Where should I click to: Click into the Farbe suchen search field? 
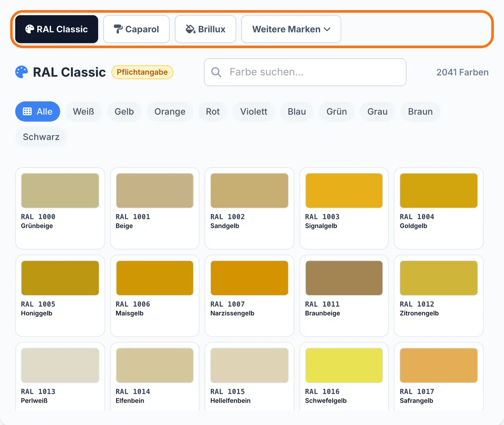(305, 72)
